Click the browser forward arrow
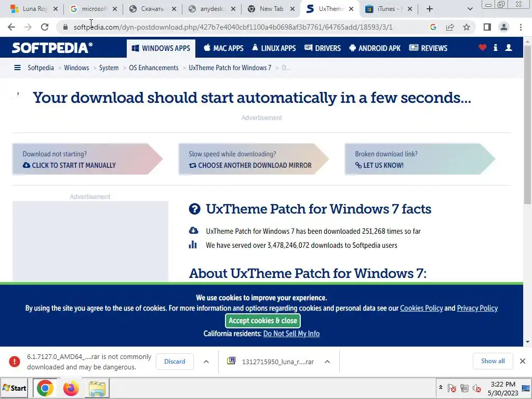Image resolution: width=532 pixels, height=399 pixels. [x=28, y=27]
